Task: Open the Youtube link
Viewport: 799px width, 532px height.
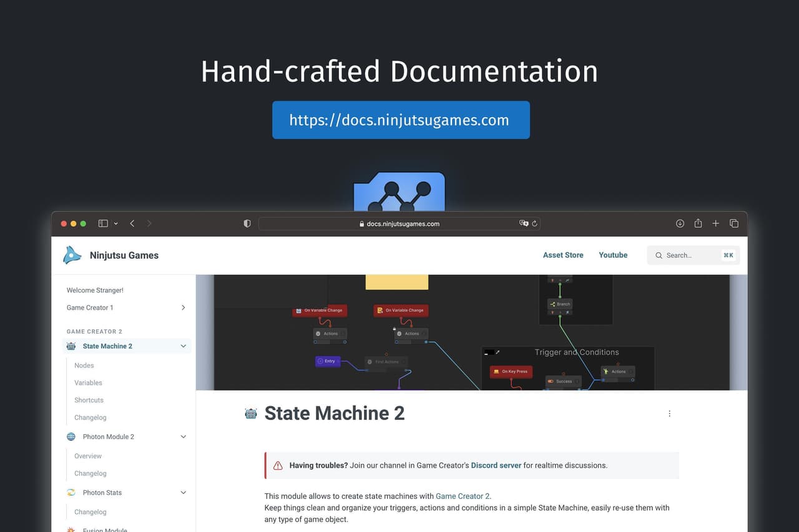Action: [613, 255]
